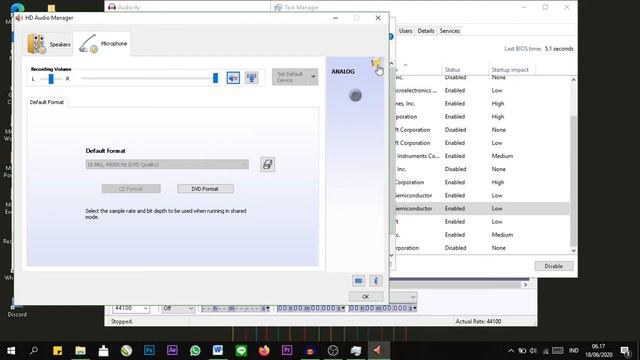Select the highlighted Semiconductor startup row
640x360 pixels.
(481, 209)
